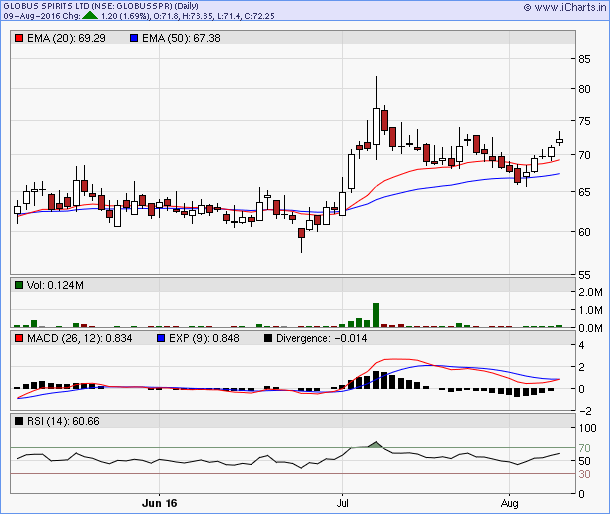Click the Vol: 0.124M label
This screenshot has height=514, width=610.
coord(55,285)
